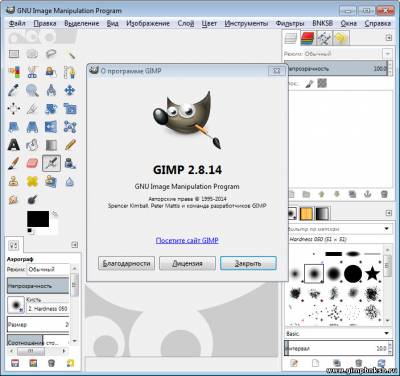Select the Ink tool
Viewport: 400px width, 376px height.
70,163
